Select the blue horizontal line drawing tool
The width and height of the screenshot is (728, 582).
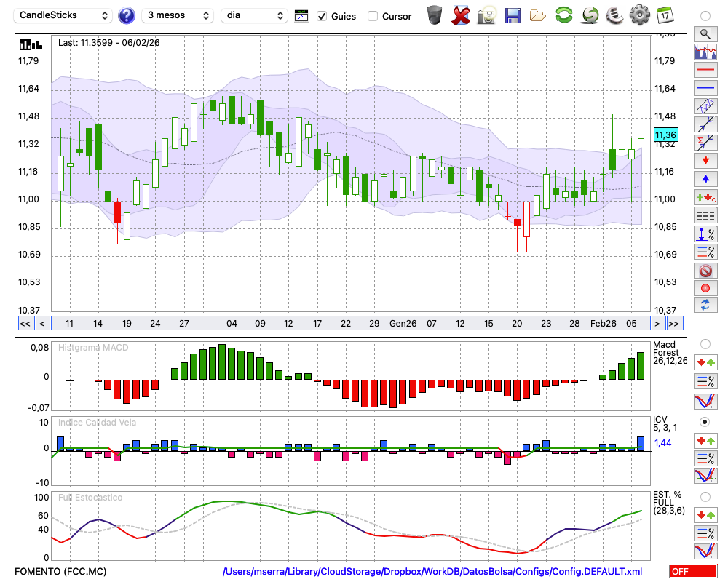pos(705,88)
